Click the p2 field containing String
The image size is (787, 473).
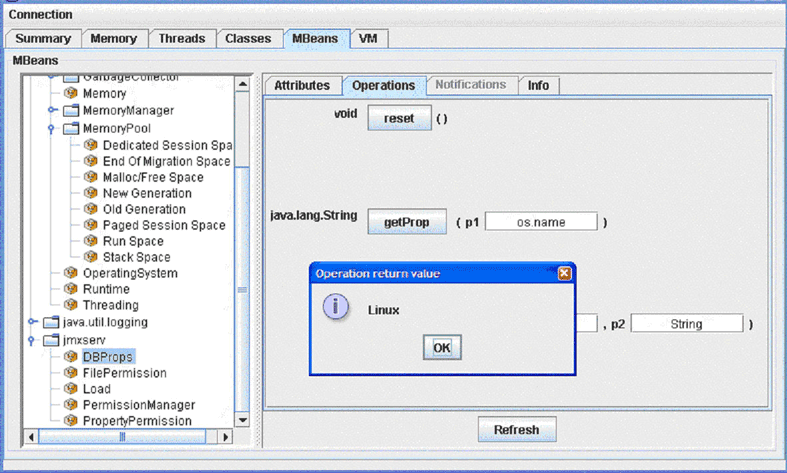click(687, 324)
